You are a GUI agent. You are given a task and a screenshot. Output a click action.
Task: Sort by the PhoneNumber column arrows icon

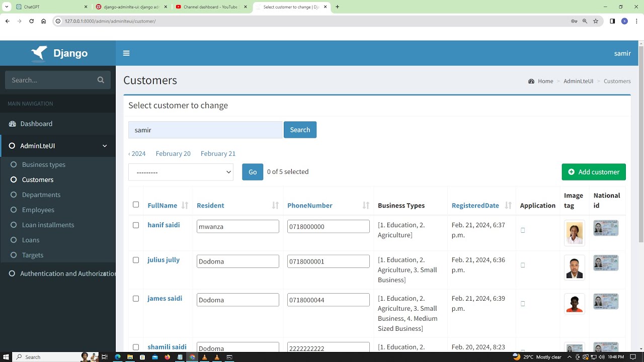(366, 205)
